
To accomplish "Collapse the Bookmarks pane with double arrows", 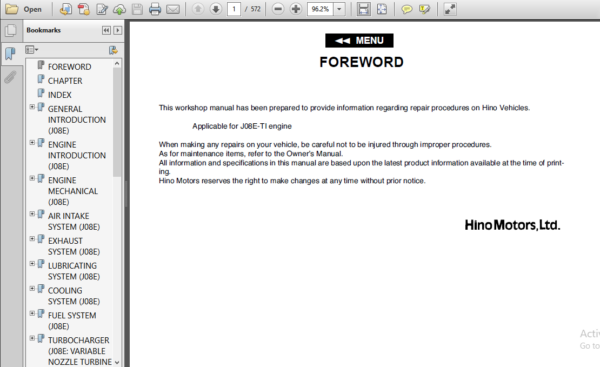I will coord(106,30).
